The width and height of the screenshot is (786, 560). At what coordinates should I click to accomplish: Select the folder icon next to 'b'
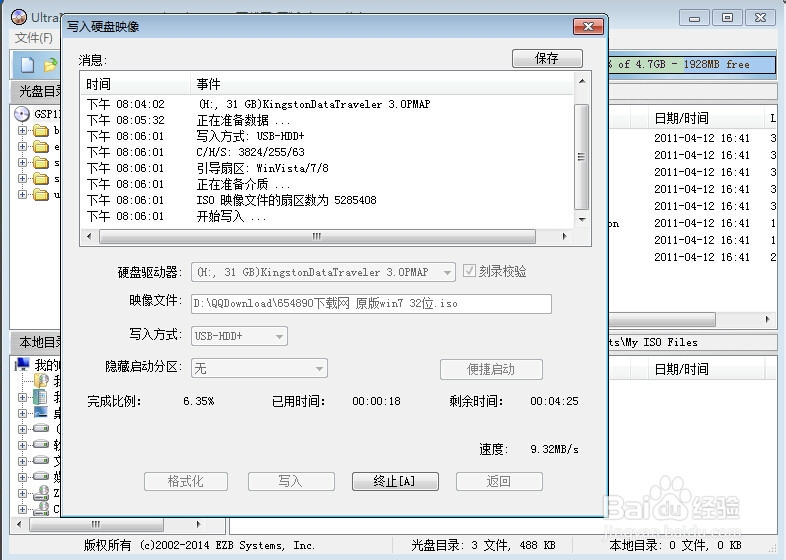[x=41, y=131]
